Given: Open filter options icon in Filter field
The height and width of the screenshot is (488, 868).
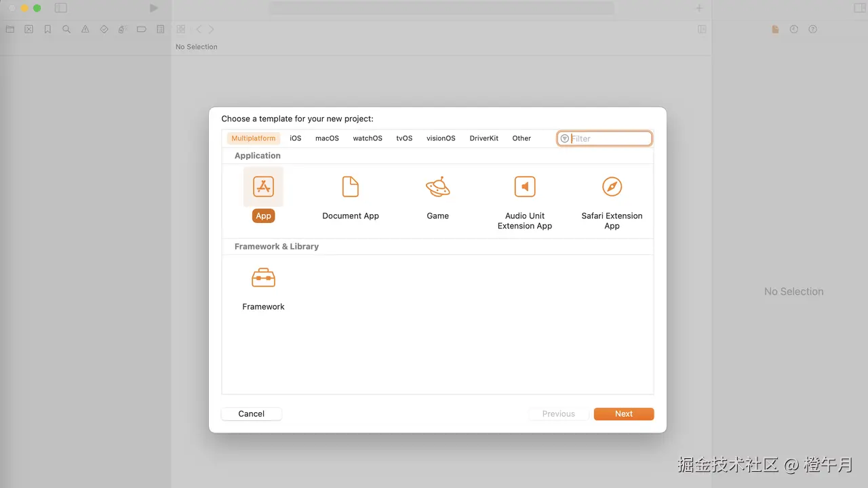Looking at the screenshot, I should (x=565, y=138).
